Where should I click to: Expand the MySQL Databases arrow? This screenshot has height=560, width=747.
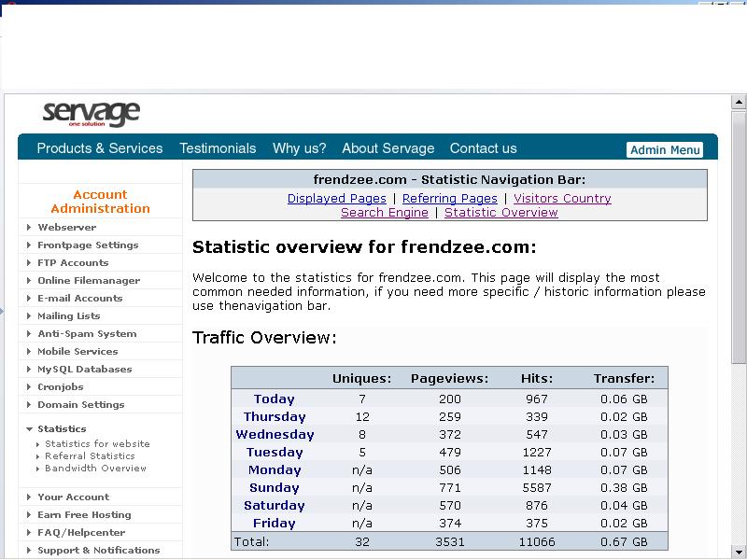pos(29,370)
